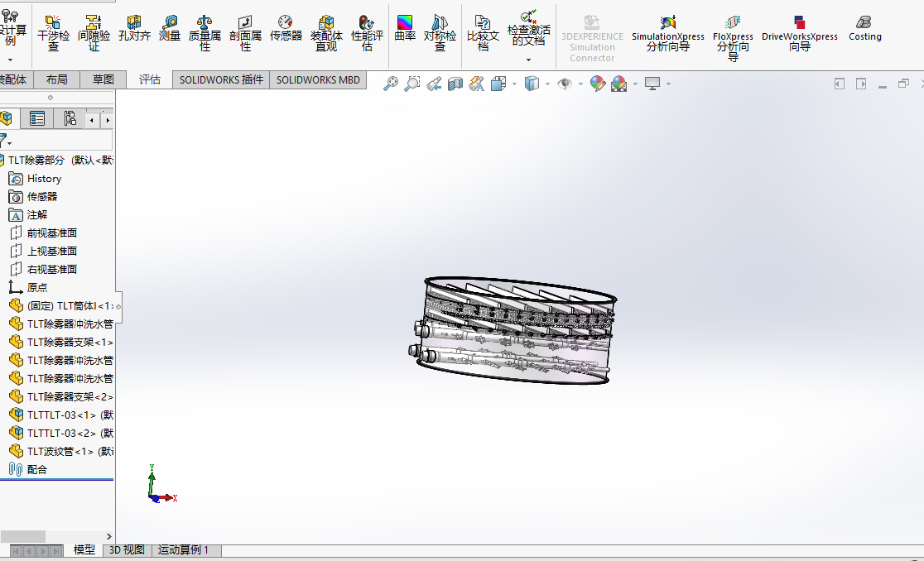The width and height of the screenshot is (924, 561).
Task: Toggle Section View in heads-up toolbar
Action: click(x=455, y=84)
